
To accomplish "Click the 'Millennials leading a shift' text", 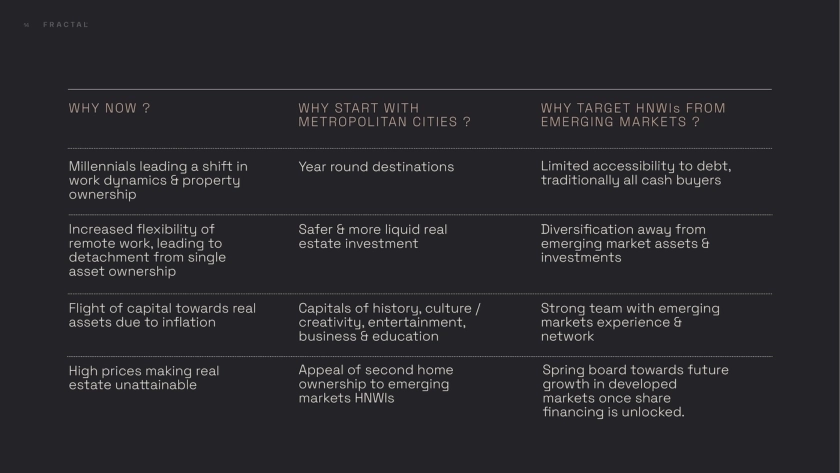I will 158,180.
